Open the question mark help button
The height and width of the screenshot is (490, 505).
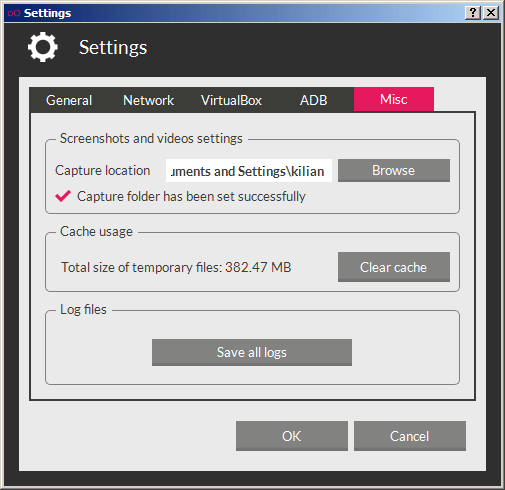pyautogui.click(x=473, y=13)
